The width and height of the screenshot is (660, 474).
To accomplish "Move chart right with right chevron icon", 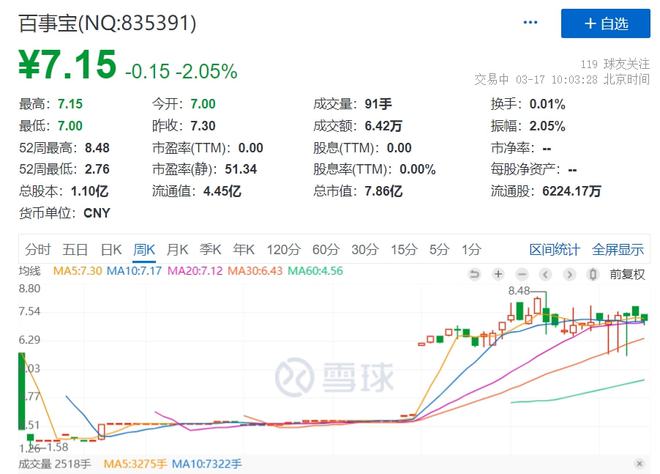I will (570, 274).
